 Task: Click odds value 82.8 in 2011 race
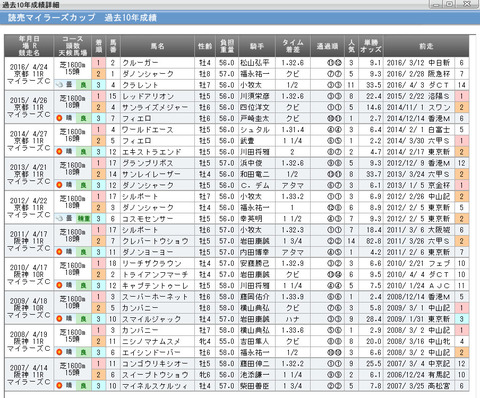tap(375, 241)
